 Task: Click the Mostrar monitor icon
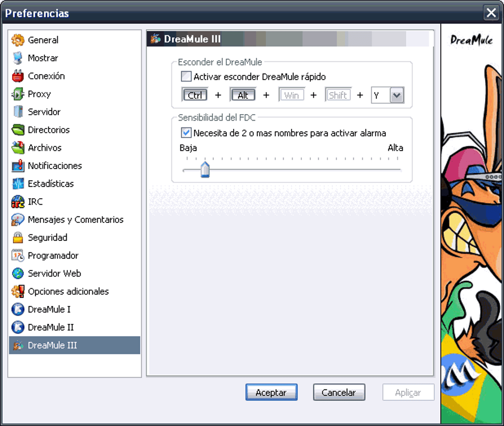tap(18, 58)
